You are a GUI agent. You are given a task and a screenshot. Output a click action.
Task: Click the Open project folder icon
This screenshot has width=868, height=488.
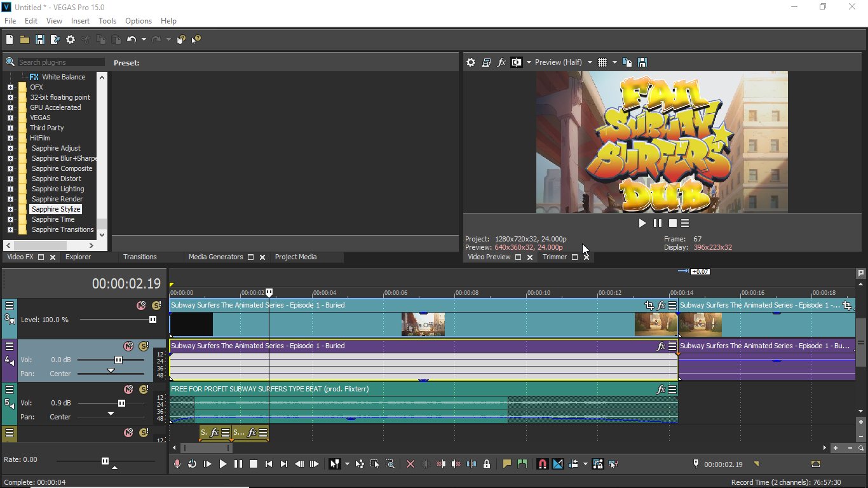click(x=25, y=39)
